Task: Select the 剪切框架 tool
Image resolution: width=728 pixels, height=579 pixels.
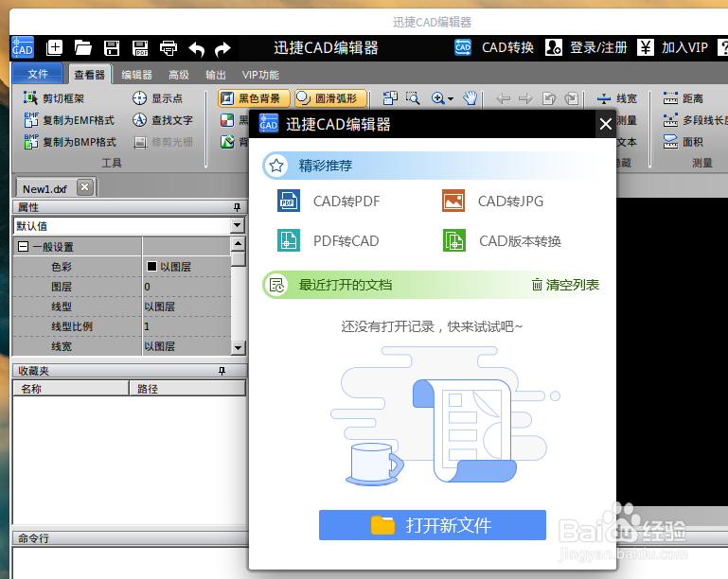Action: coord(54,98)
